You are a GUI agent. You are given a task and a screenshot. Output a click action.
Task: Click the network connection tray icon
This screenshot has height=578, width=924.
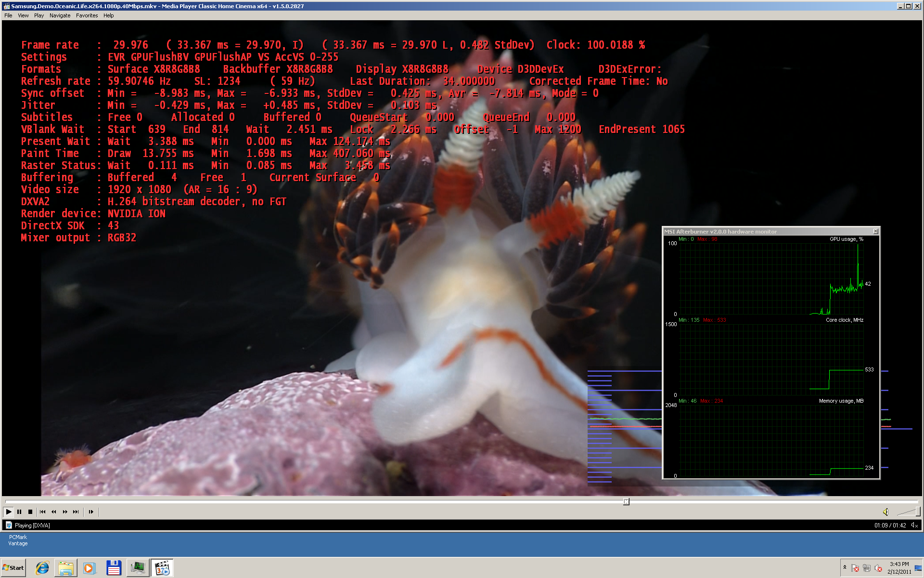tap(867, 568)
